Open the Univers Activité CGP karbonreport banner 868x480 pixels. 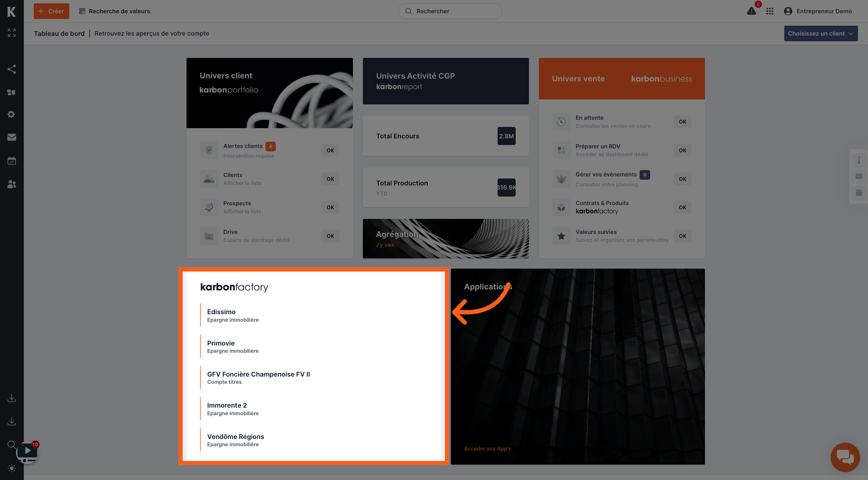tap(445, 81)
